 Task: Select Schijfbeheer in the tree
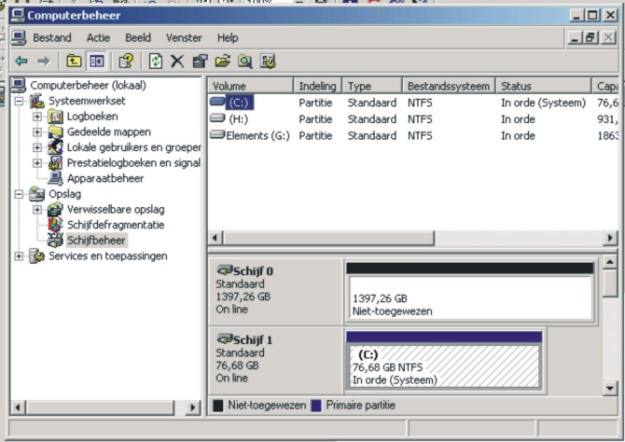pyautogui.click(x=96, y=240)
